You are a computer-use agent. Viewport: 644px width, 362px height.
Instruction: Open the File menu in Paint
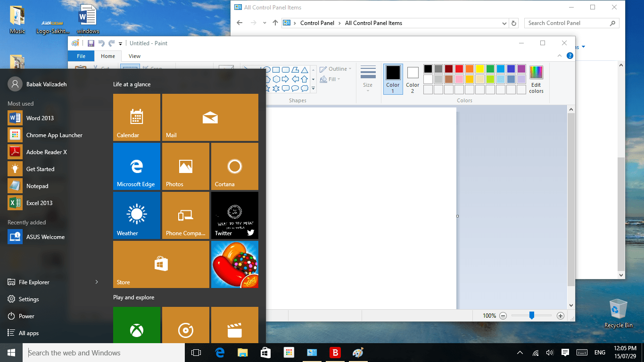[x=81, y=56]
